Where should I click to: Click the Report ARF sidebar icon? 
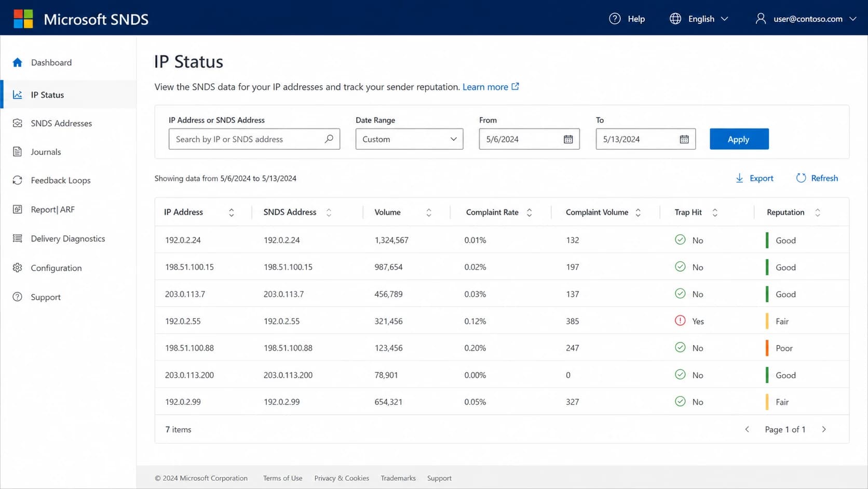pyautogui.click(x=18, y=209)
